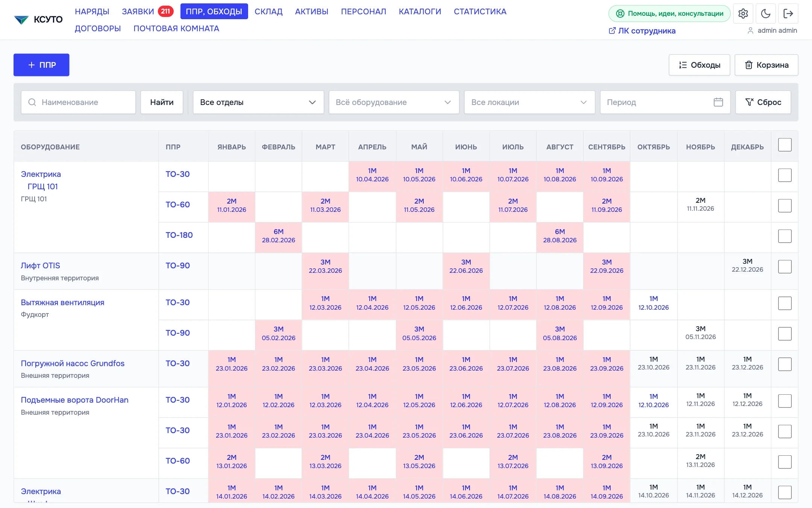Open the calendar icon in Период field
Screen dimensions: 812x508
[x=718, y=102]
